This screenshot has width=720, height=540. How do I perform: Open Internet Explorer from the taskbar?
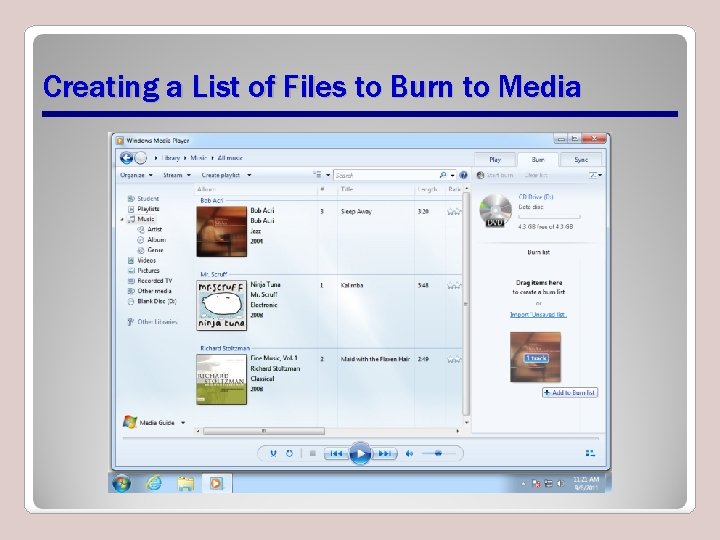coord(154,483)
